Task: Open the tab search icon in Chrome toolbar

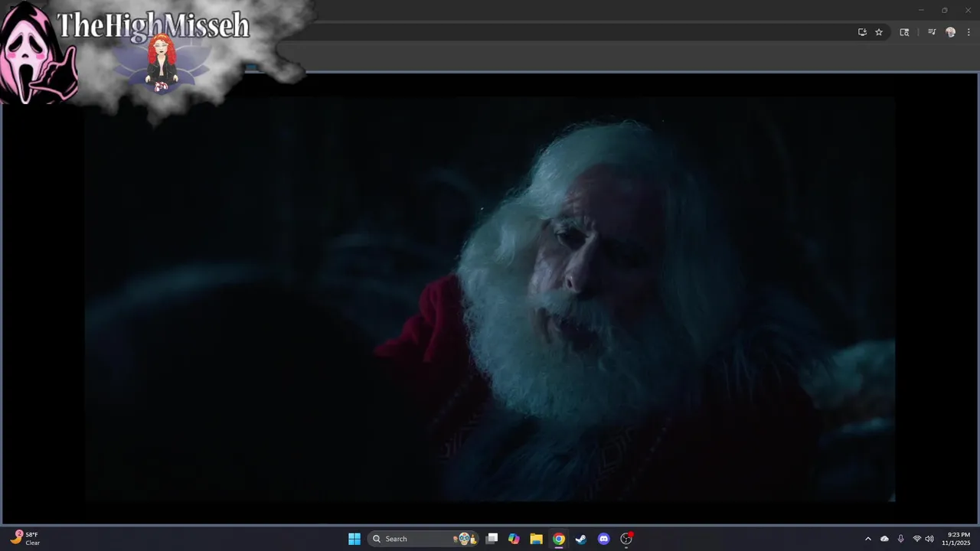Action: 904,32
